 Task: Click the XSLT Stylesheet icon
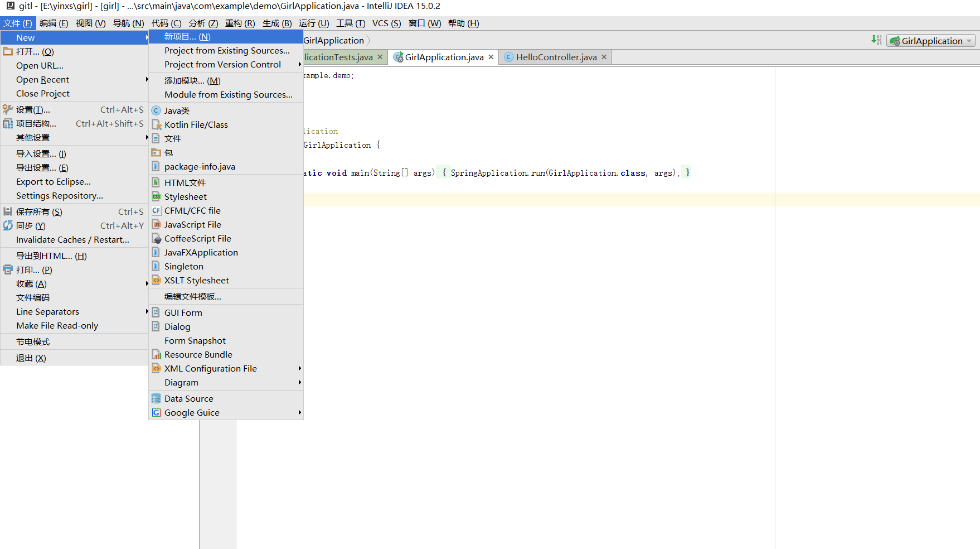point(156,280)
